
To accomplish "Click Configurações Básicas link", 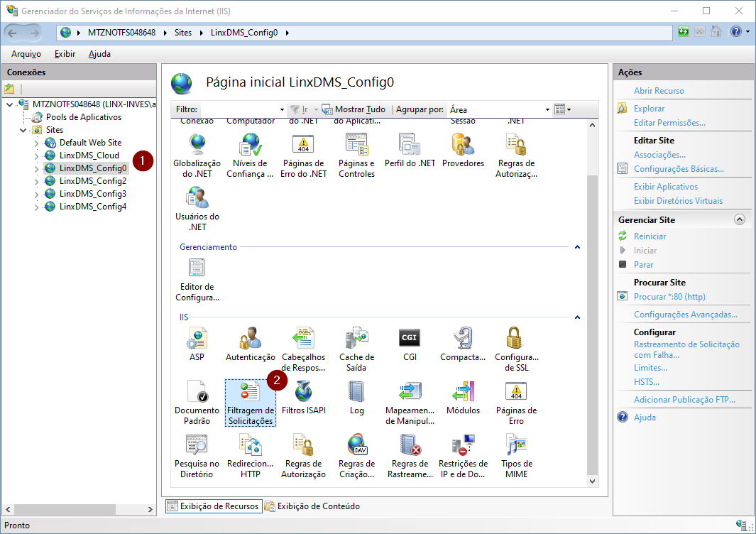I will (679, 169).
